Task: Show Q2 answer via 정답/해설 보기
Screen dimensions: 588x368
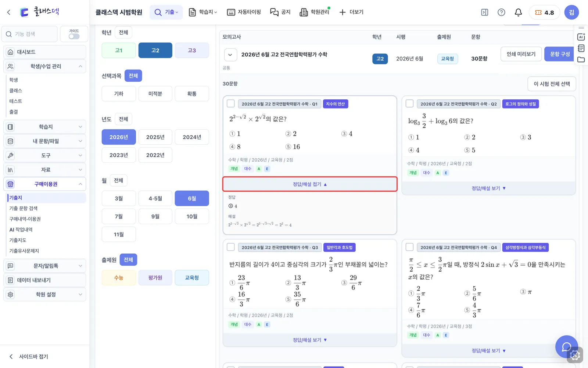Action: [488, 188]
